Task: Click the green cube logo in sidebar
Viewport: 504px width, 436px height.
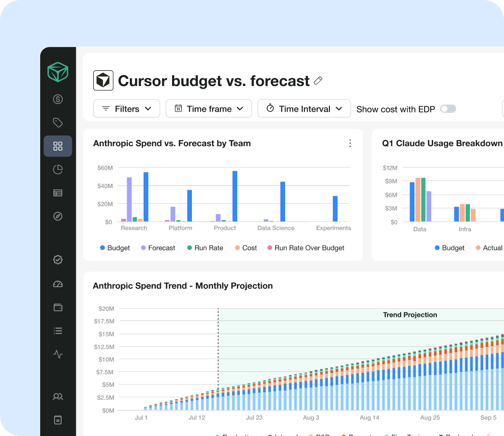Action: (58, 72)
